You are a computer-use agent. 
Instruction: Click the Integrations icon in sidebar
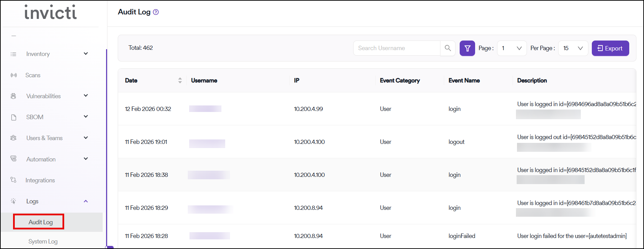[x=13, y=180]
